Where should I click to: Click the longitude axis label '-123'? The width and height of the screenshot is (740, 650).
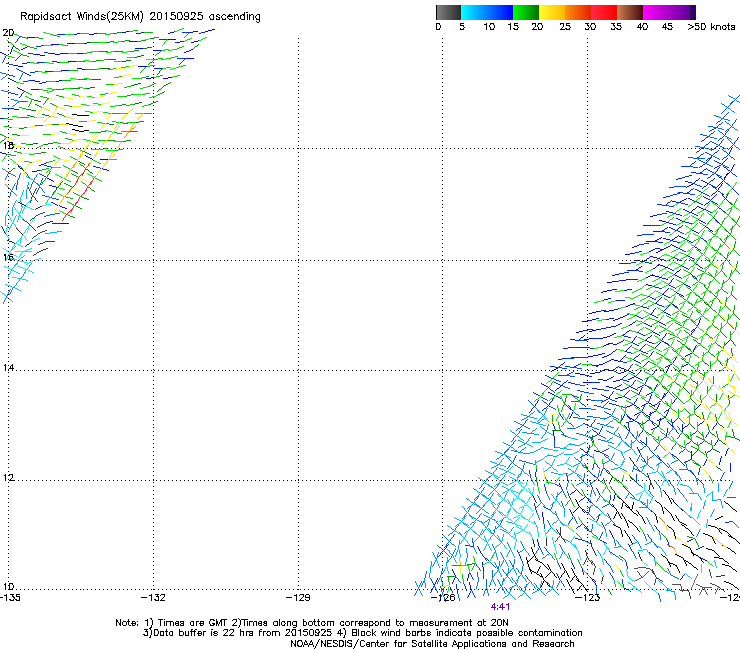pos(588,598)
